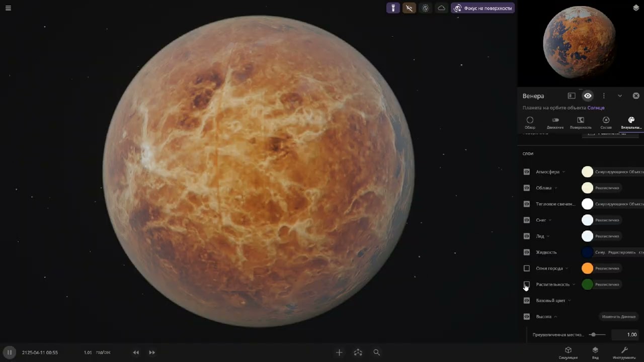Image resolution: width=644 pixels, height=362 pixels.
Task: Open the Лед color swatch
Action: tap(587, 236)
